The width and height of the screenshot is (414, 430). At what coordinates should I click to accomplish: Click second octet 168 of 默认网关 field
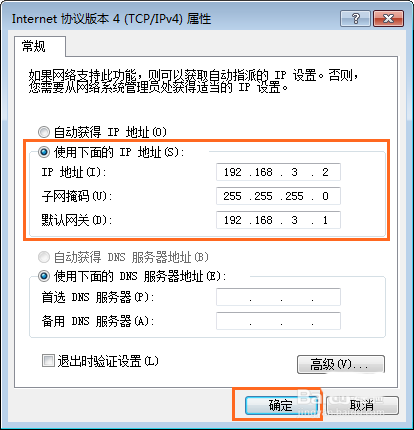click(x=263, y=220)
